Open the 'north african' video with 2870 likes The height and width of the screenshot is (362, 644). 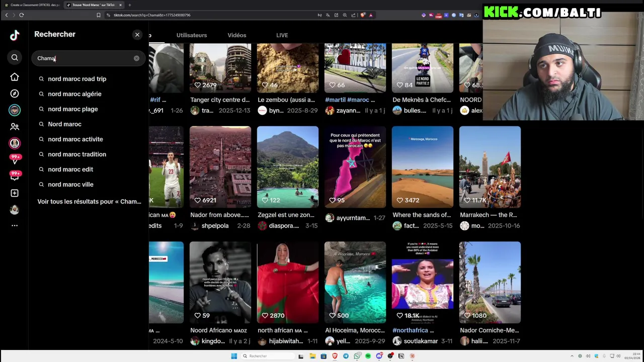[x=288, y=283]
